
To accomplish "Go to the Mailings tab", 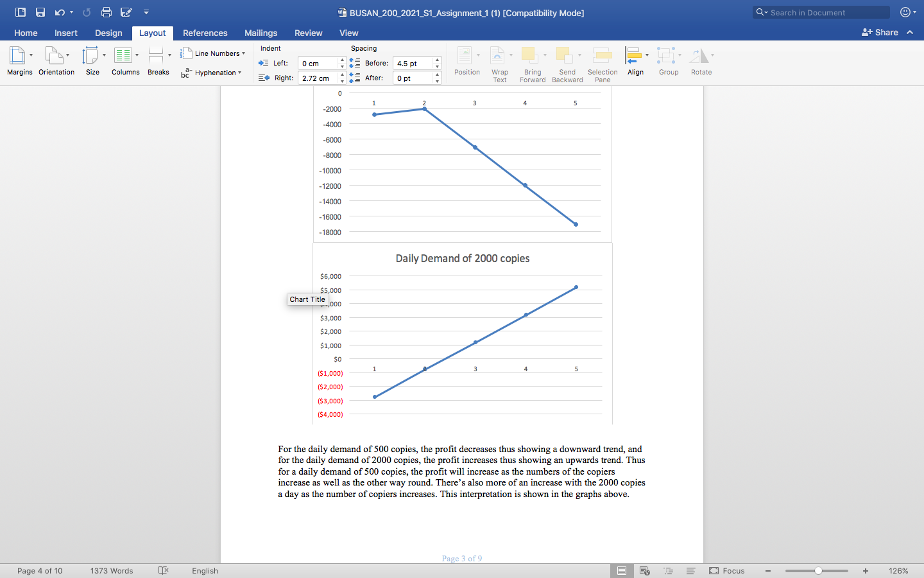I will pyautogui.click(x=261, y=33).
